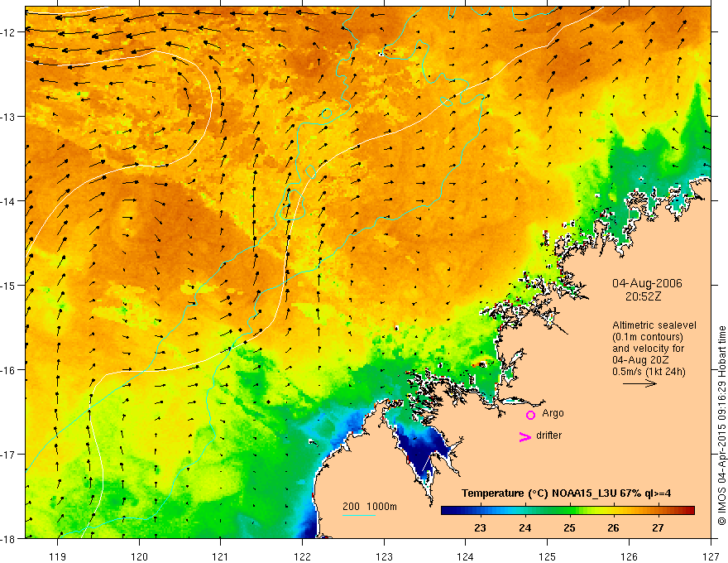Click longitude axis label '122'
Viewport: 728px width, 563px height.
[x=302, y=556]
